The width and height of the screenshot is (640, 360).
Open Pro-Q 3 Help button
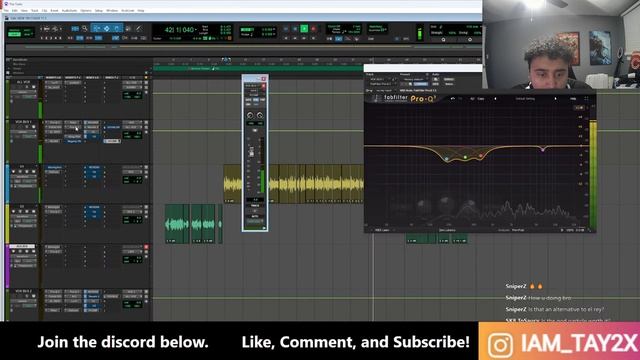pos(573,98)
